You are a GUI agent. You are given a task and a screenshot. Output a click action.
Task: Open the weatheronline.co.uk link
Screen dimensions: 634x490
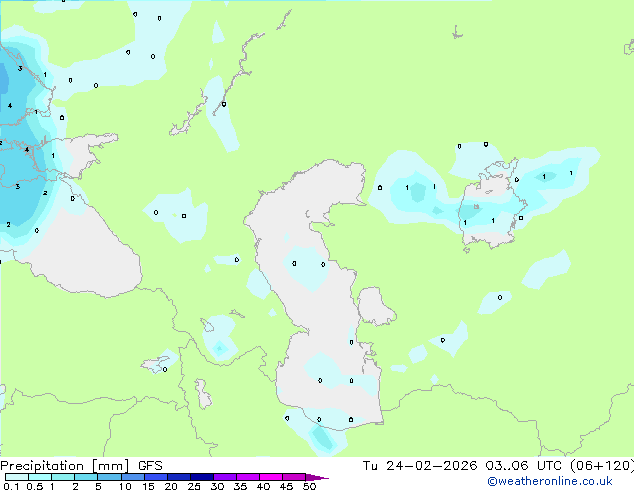click(x=550, y=481)
